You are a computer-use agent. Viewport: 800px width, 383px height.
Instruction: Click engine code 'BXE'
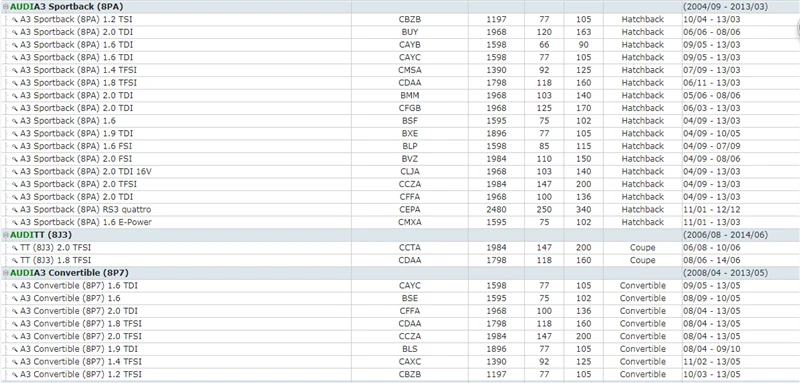410,134
